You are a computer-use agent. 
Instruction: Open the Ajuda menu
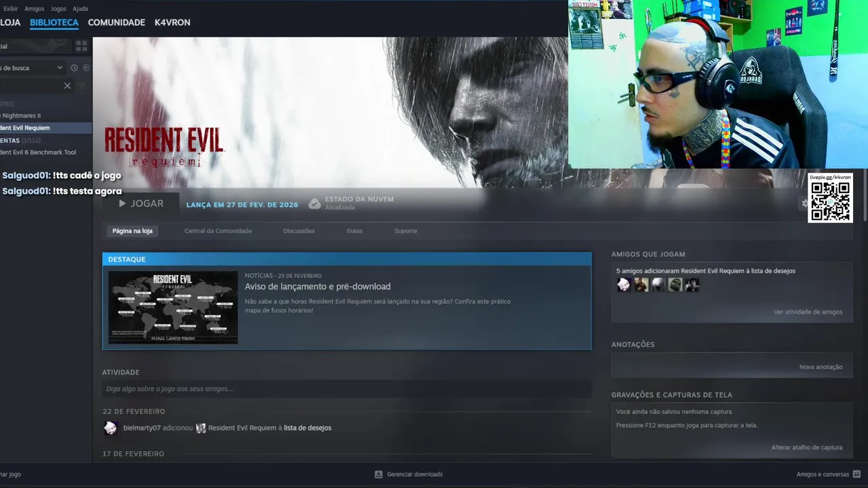click(80, 9)
